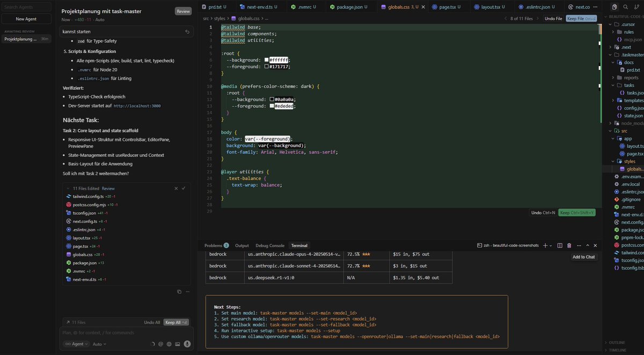Click Undo All above chat input
Viewport: 644px width, 355px height.
pyautogui.click(x=152, y=322)
